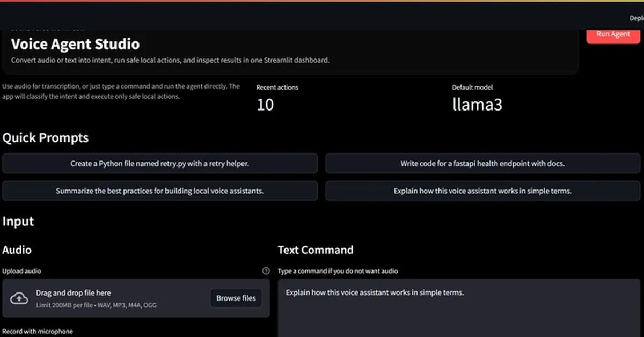Image resolution: width=644 pixels, height=337 pixels.
Task: Click the Text Command heading
Action: click(x=316, y=250)
